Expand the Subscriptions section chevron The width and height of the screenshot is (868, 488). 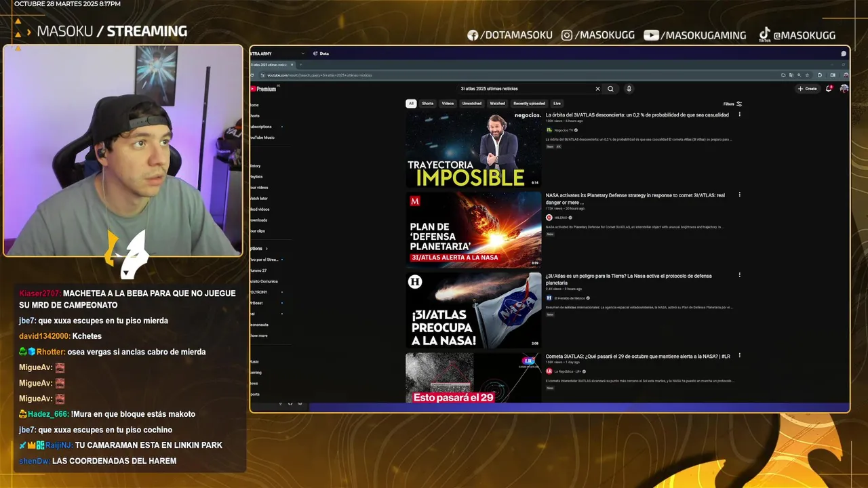(x=267, y=249)
